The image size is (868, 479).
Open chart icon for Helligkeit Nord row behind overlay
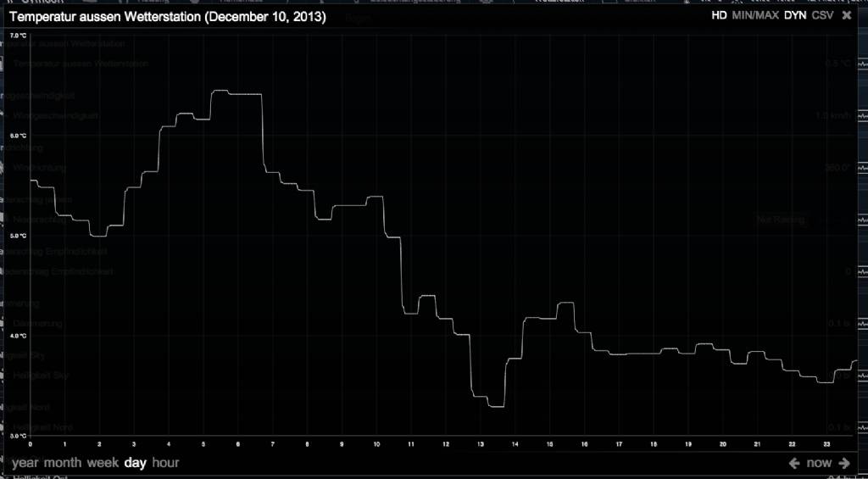click(864, 427)
